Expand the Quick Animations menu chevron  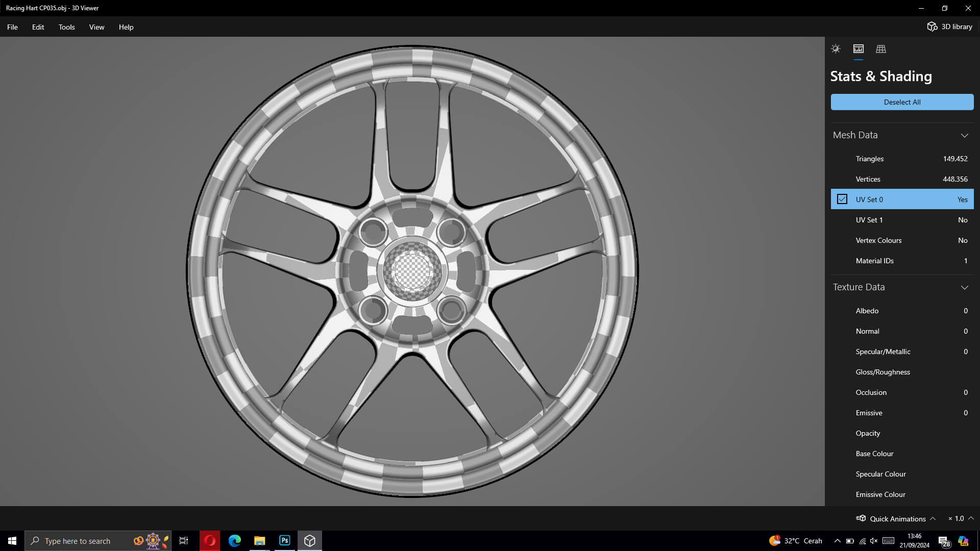pyautogui.click(x=933, y=518)
